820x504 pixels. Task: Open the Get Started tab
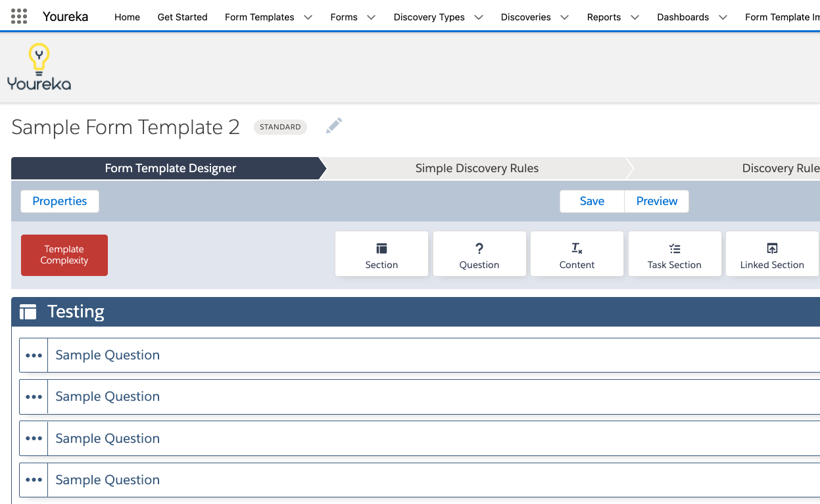tap(182, 17)
